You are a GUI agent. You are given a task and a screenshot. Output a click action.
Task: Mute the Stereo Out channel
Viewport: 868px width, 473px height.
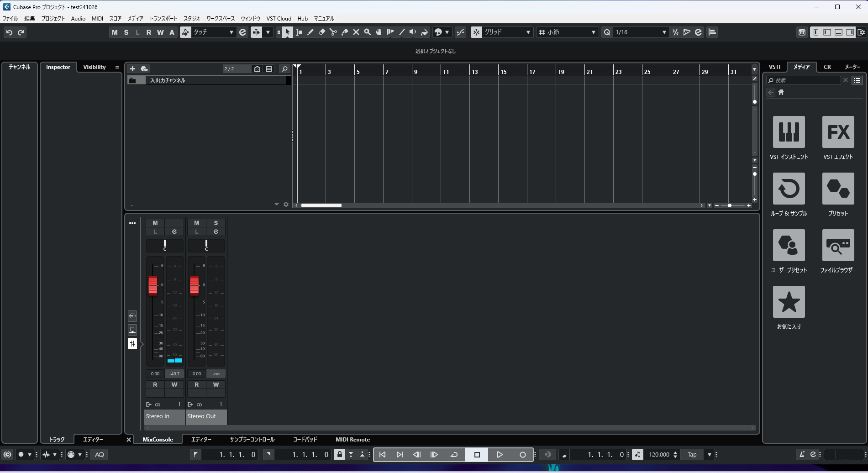[x=196, y=223]
